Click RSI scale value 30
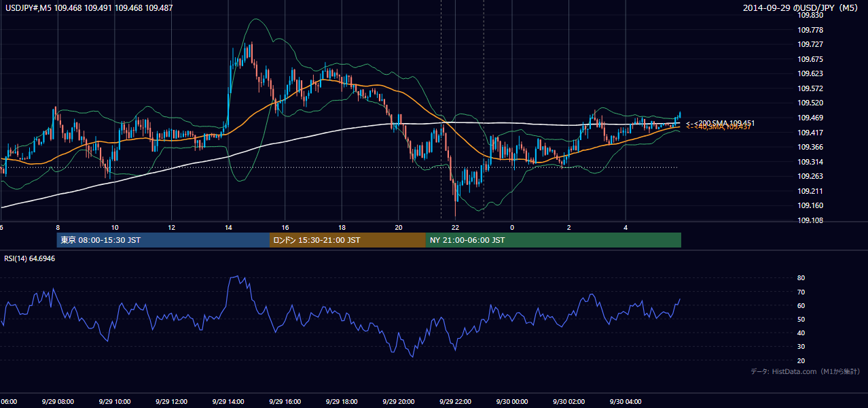 tap(801, 347)
